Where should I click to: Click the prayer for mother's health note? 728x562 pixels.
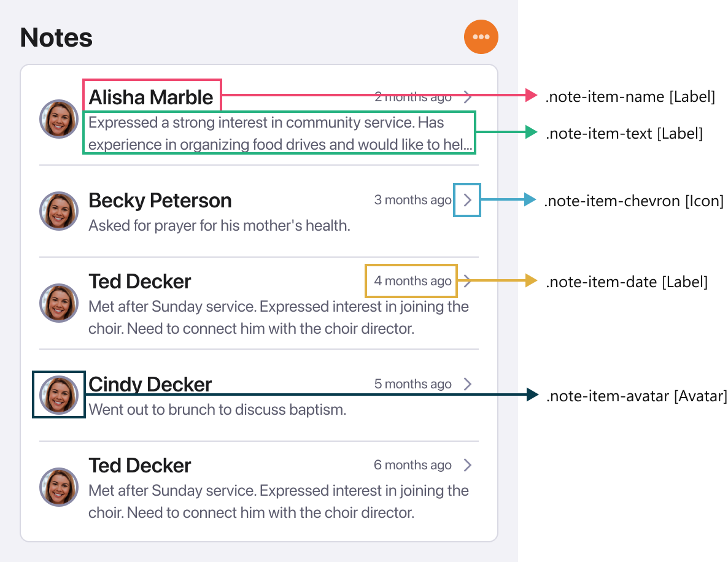tap(219, 225)
